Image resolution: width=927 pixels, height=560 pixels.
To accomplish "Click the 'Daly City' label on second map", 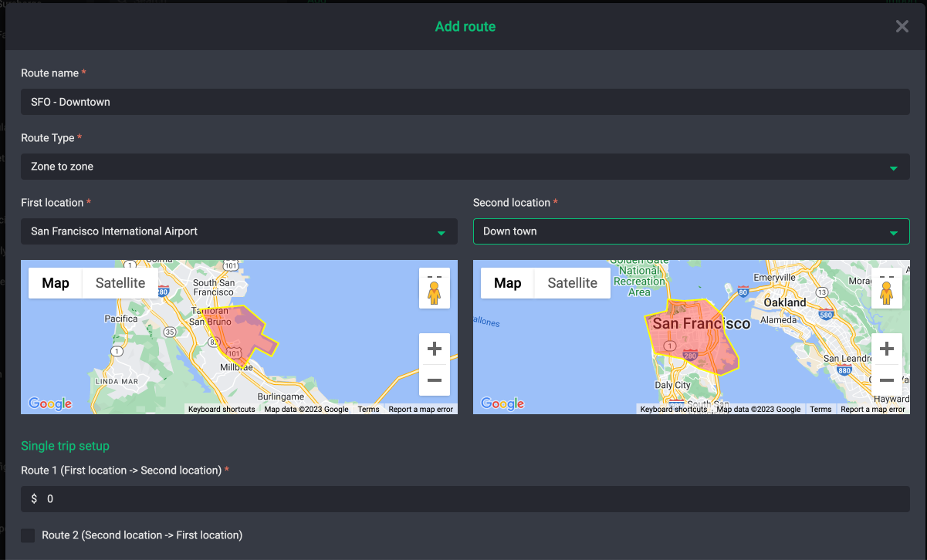I will pos(673,385).
